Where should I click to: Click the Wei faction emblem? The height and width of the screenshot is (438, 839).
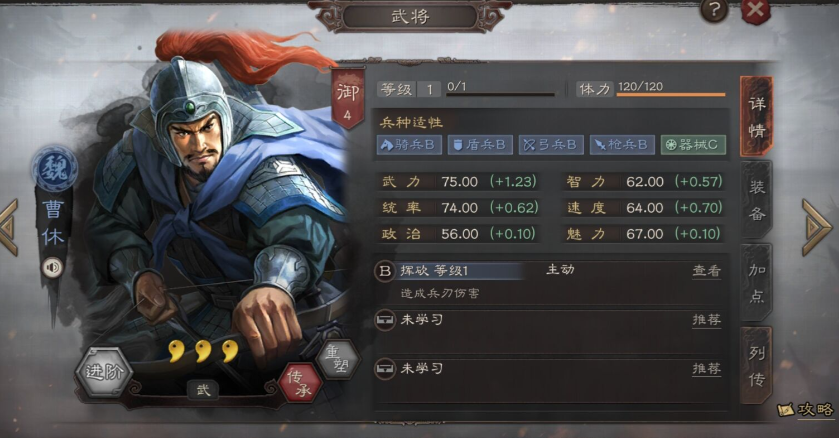[54, 169]
